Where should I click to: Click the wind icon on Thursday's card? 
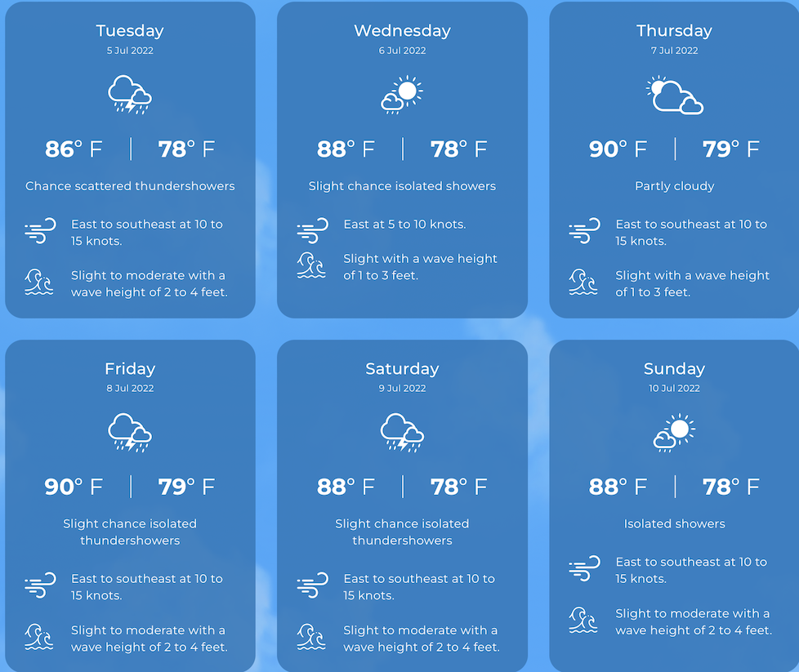[584, 232]
